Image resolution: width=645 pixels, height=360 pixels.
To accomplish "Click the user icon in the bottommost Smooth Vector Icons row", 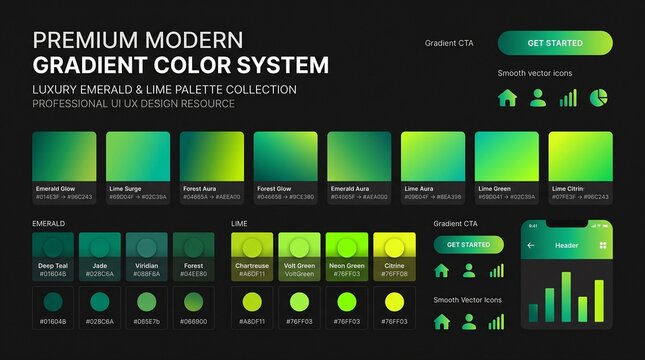I will [469, 322].
